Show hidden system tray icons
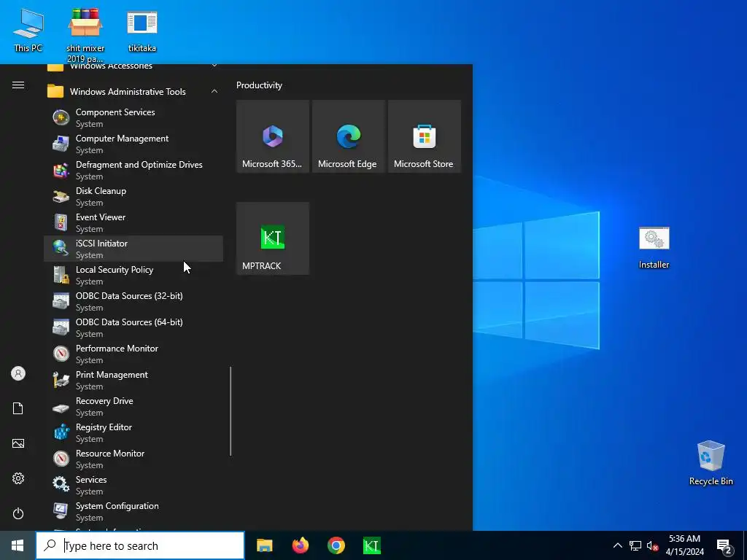This screenshot has width=747, height=560. pyautogui.click(x=617, y=545)
